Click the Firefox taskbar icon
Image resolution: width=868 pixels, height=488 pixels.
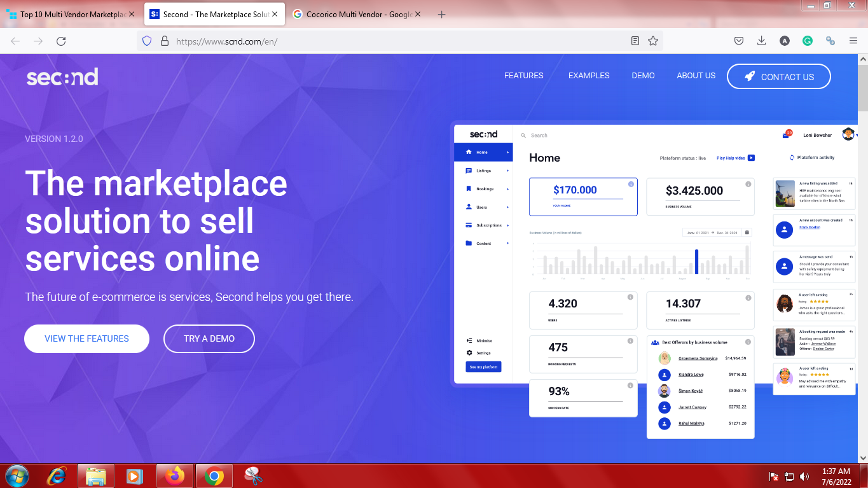[174, 476]
